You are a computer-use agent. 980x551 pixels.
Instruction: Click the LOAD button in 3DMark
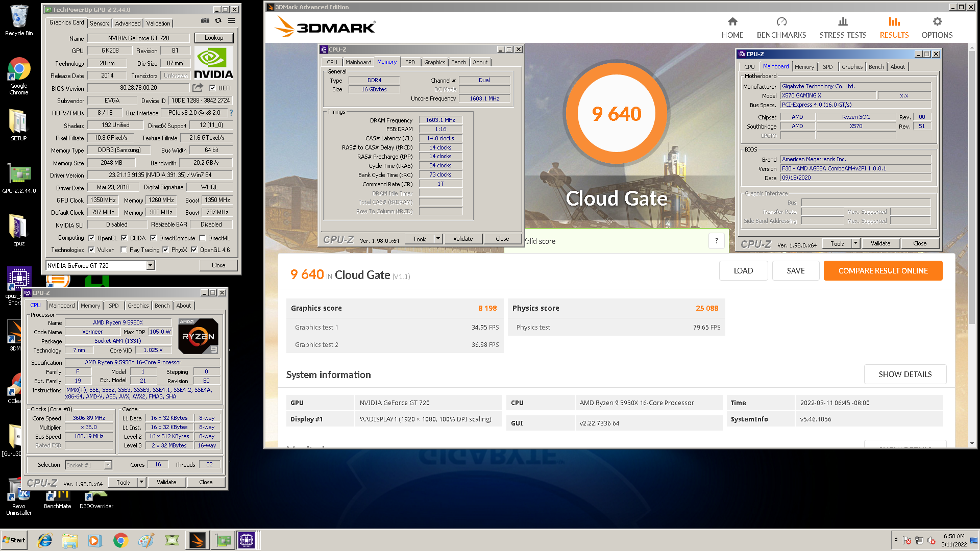click(x=743, y=271)
